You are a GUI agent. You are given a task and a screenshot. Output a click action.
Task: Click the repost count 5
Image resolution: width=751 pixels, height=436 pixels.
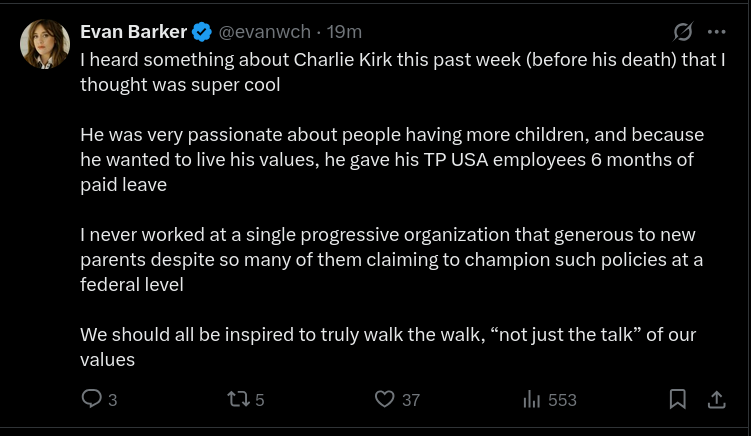point(260,400)
